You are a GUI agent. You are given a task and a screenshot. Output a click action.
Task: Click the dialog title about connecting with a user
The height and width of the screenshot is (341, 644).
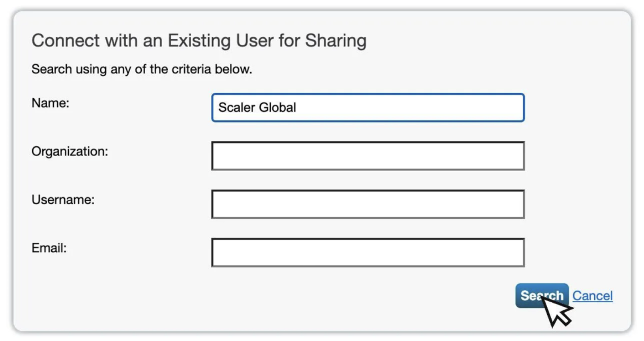point(199,41)
